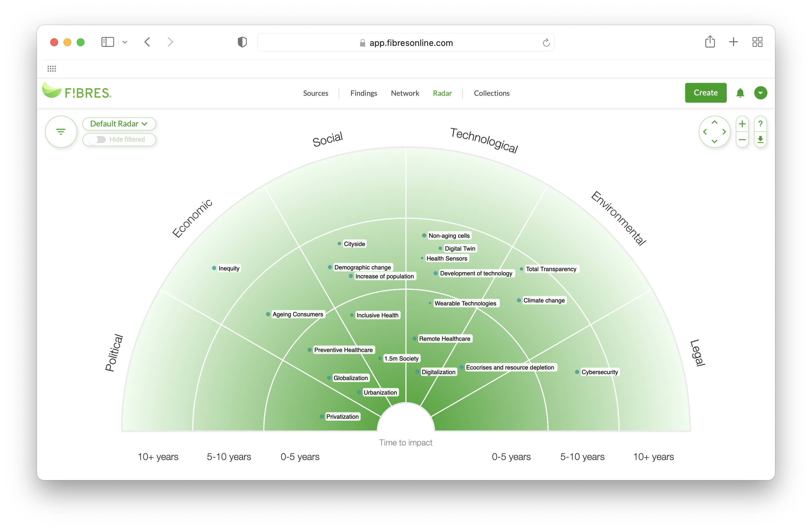Image resolution: width=812 pixels, height=529 pixels.
Task: Pan the radar view right
Action: [x=724, y=132]
